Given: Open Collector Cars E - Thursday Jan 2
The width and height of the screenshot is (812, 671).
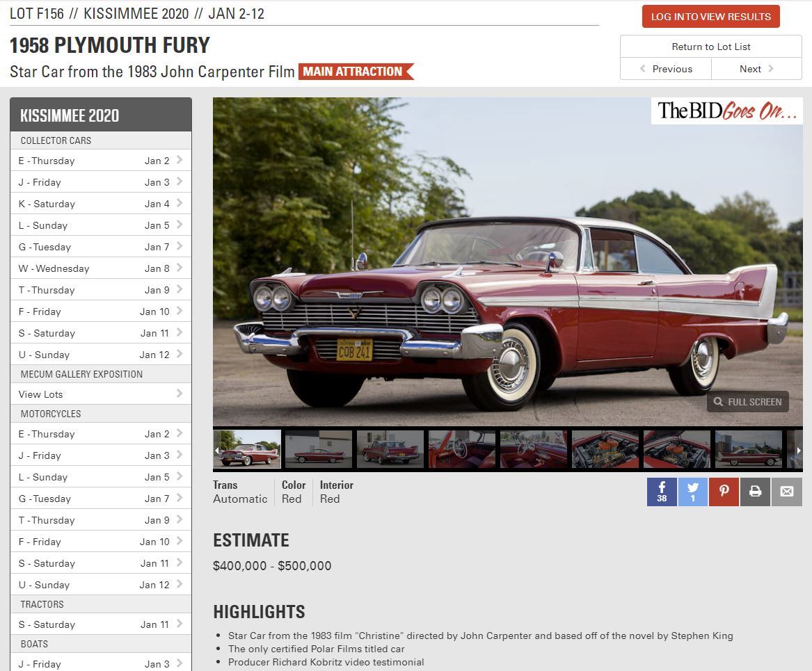Looking at the screenshot, I should [101, 161].
